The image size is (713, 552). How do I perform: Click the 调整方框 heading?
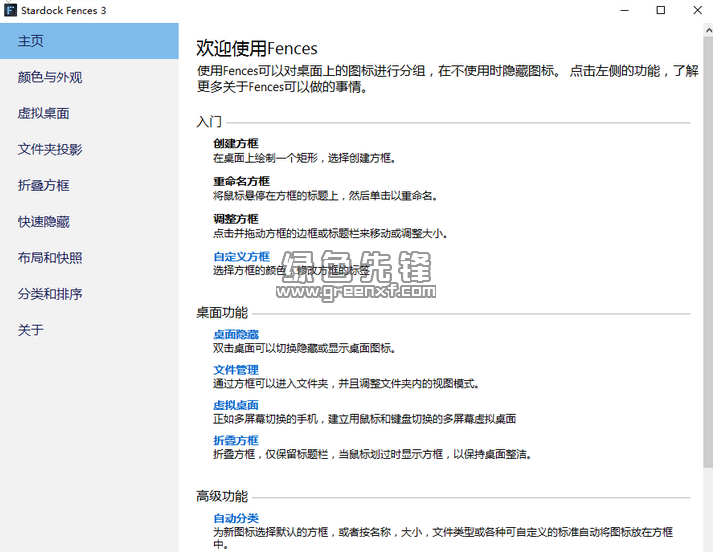click(x=236, y=219)
